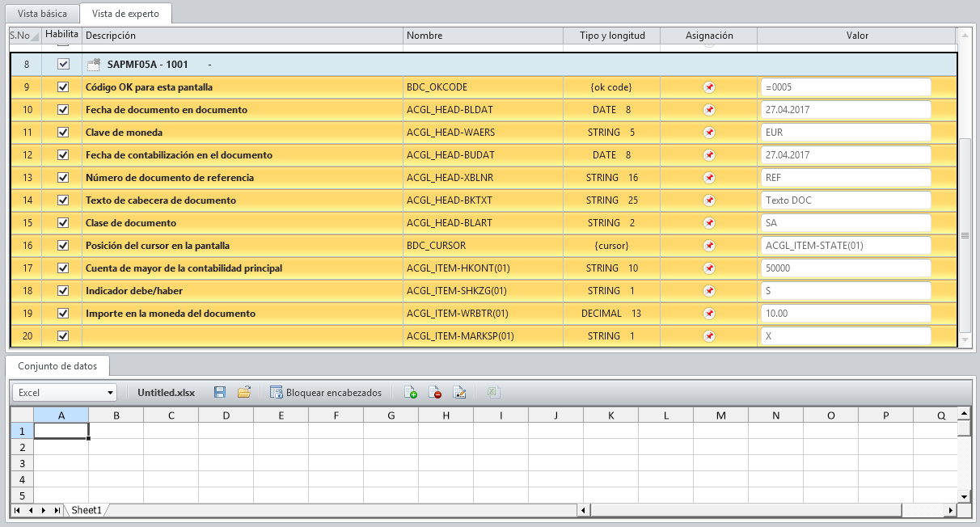Click assignment pin for BDC_CURSOR row

point(709,245)
